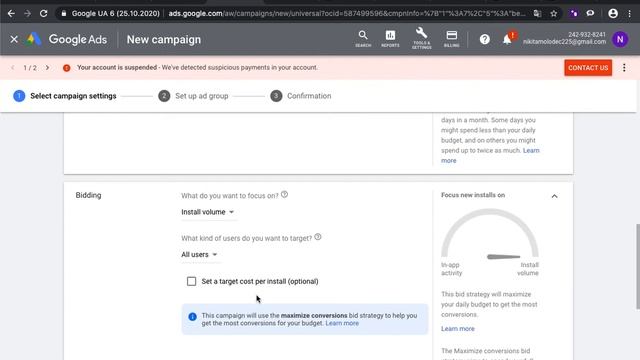640x360 pixels.
Task: Click the chat bubble extension icon
Action: [590, 13]
